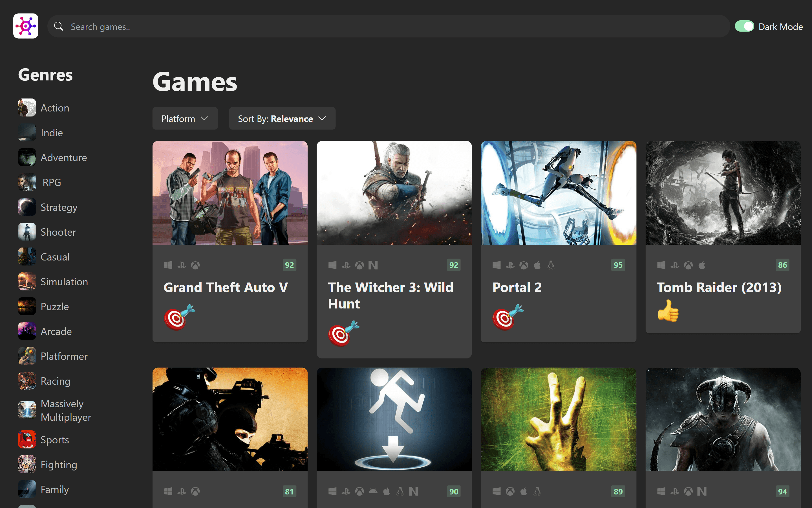Open the Skyrim horned helmet cover image

(x=723, y=419)
